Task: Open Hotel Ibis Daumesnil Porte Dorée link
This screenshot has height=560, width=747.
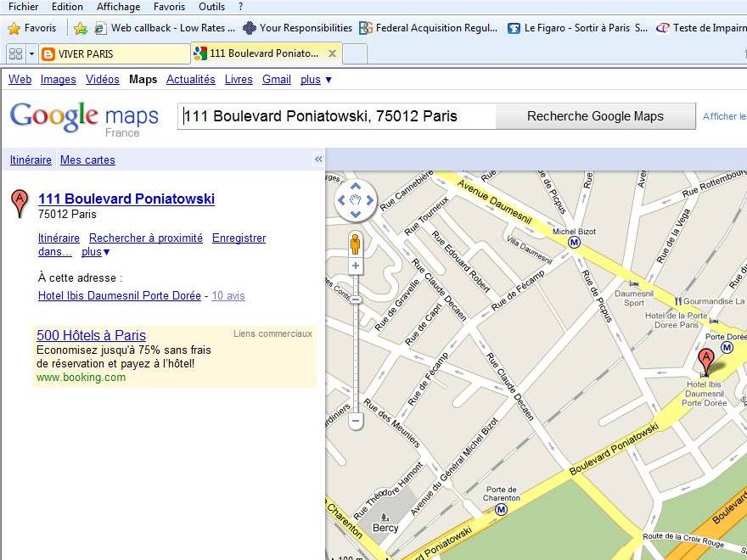Action: (x=120, y=296)
